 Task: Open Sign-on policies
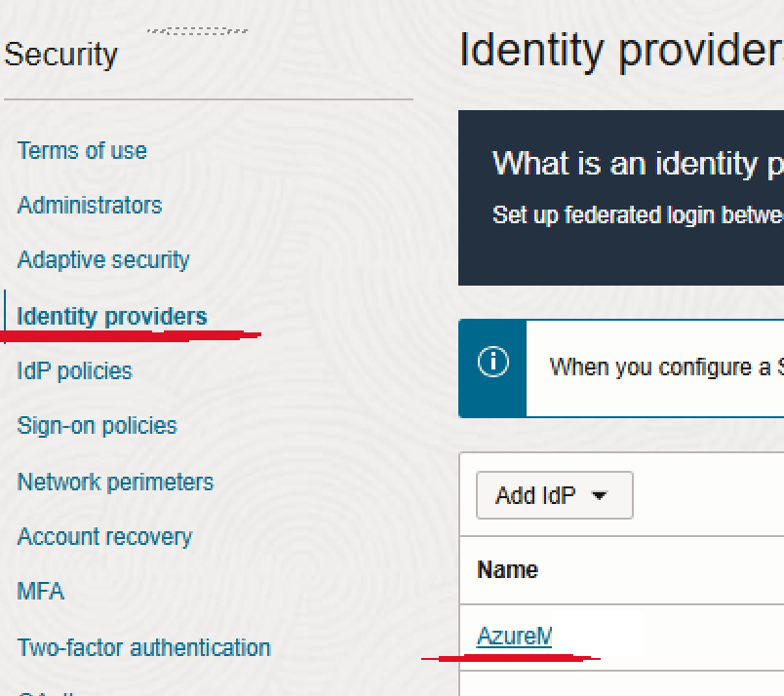(x=98, y=426)
